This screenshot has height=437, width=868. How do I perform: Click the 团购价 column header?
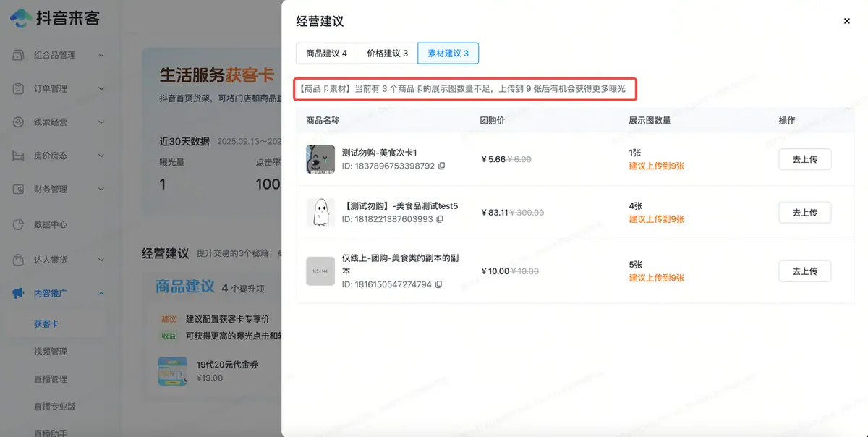[x=493, y=120]
